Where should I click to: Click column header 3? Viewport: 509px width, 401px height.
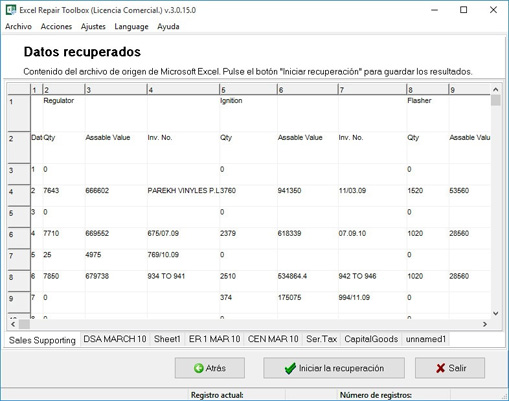116,89
